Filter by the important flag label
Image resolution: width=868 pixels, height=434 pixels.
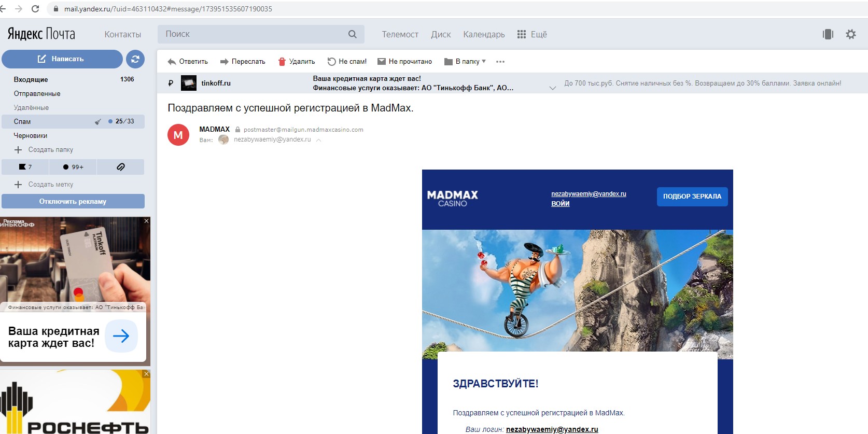(25, 167)
